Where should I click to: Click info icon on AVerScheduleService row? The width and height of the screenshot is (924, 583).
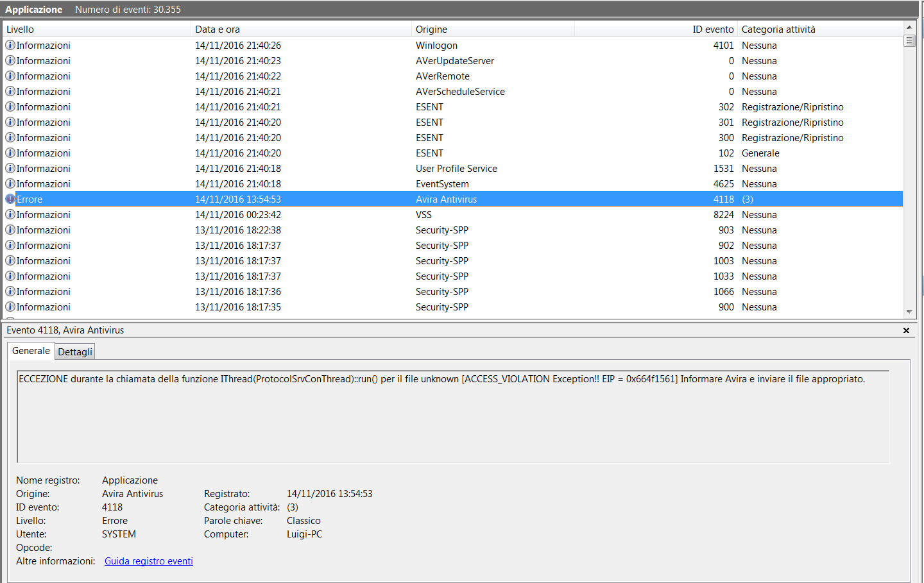point(10,92)
